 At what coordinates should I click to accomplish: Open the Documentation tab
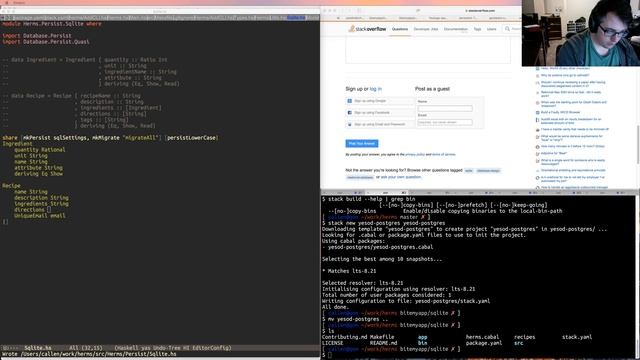pyautogui.click(x=456, y=29)
